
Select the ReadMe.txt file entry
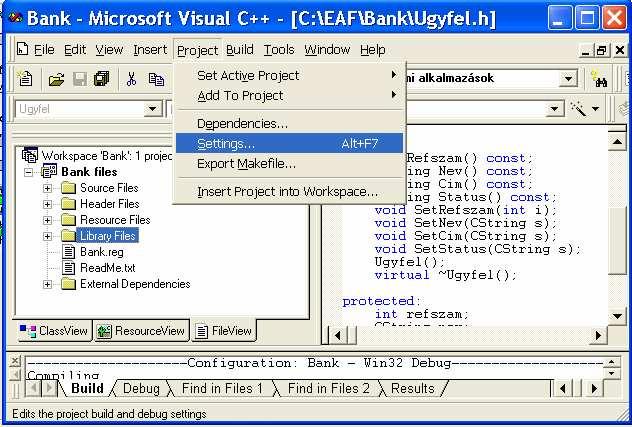click(108, 268)
